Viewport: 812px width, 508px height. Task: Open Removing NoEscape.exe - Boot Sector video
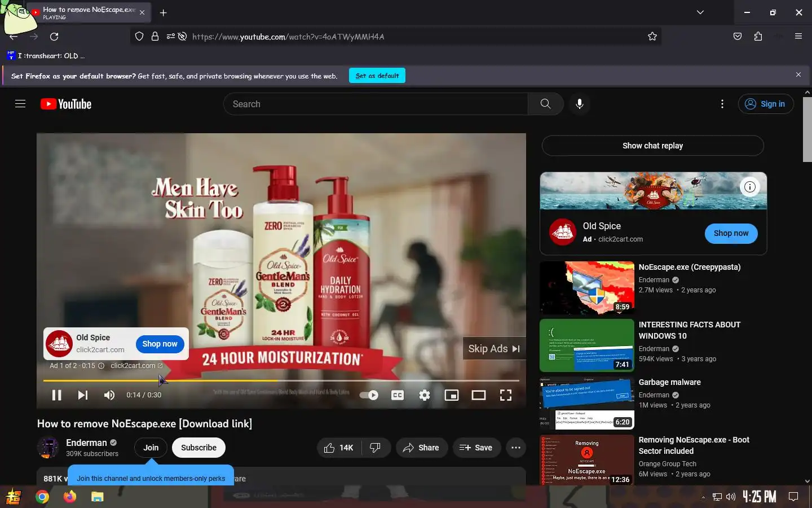click(586, 459)
